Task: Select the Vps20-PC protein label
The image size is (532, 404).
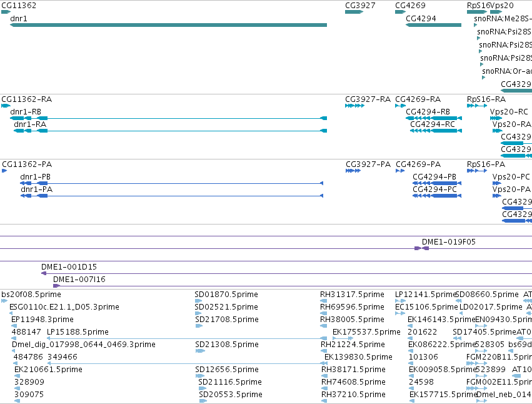Action: tap(511, 177)
